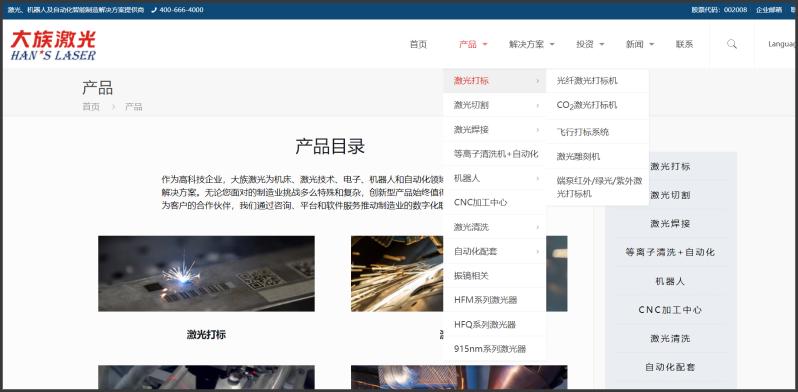The width and height of the screenshot is (798, 392).
Task: Open 激光焊接 in right sidebar
Action: tap(671, 223)
